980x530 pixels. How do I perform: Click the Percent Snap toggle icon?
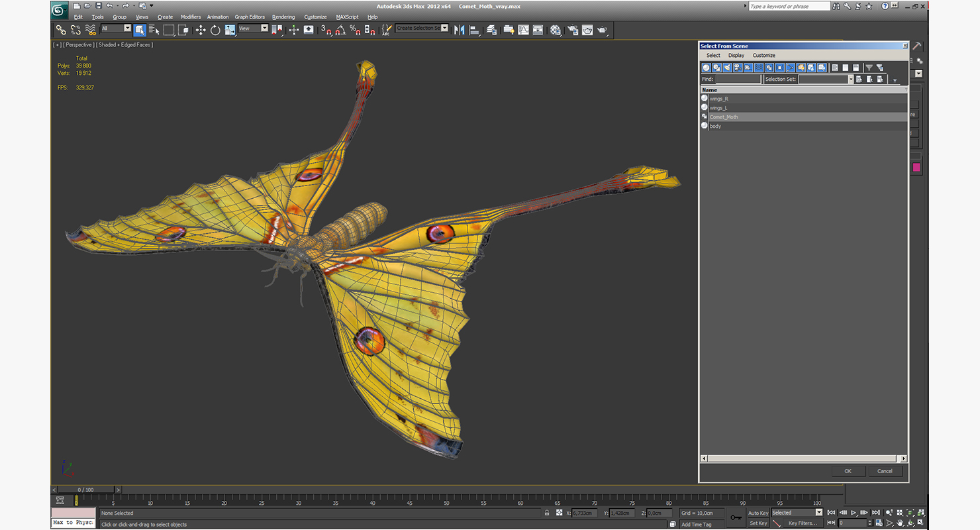(355, 30)
